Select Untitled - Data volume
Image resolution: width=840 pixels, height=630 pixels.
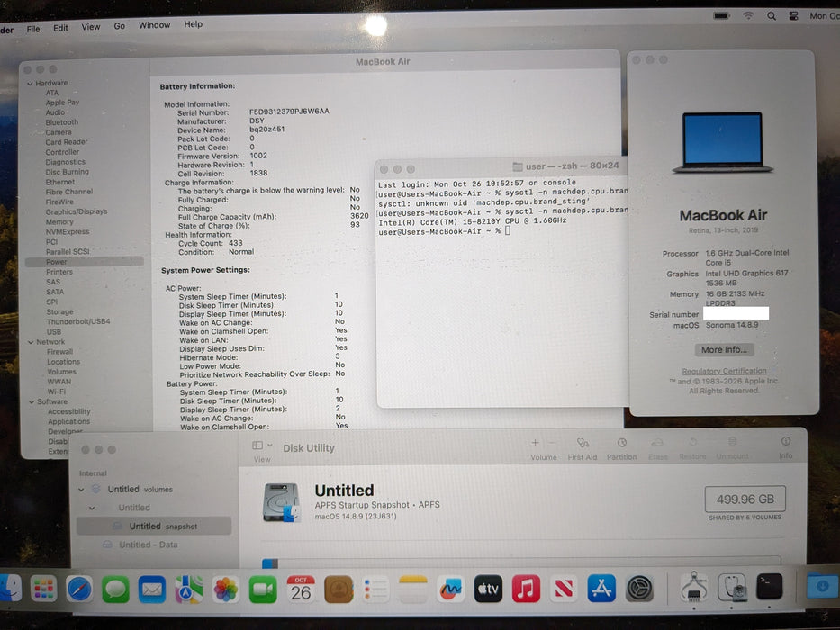pos(148,544)
